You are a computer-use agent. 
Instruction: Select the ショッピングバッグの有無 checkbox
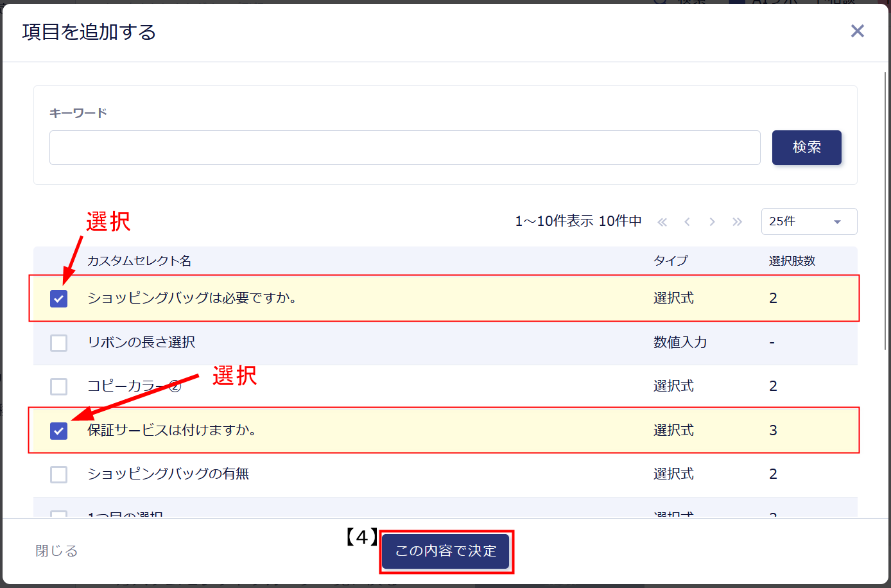[59, 474]
